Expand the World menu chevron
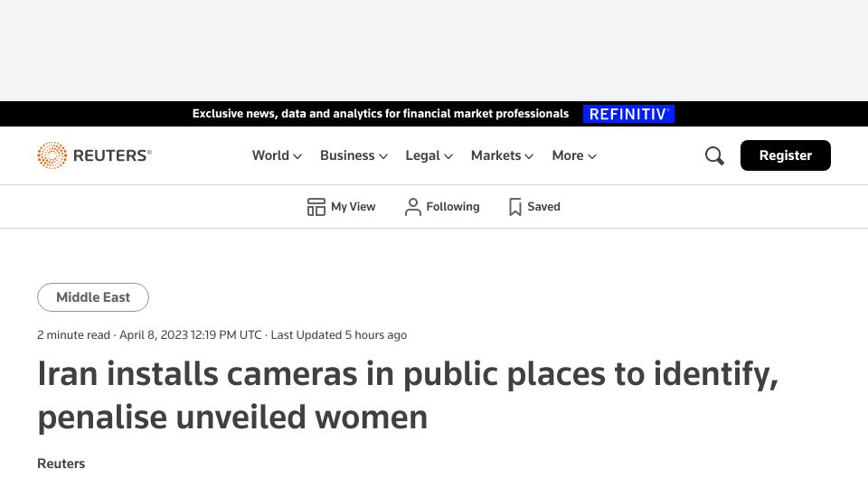The width and height of the screenshot is (868, 488). coord(297,156)
